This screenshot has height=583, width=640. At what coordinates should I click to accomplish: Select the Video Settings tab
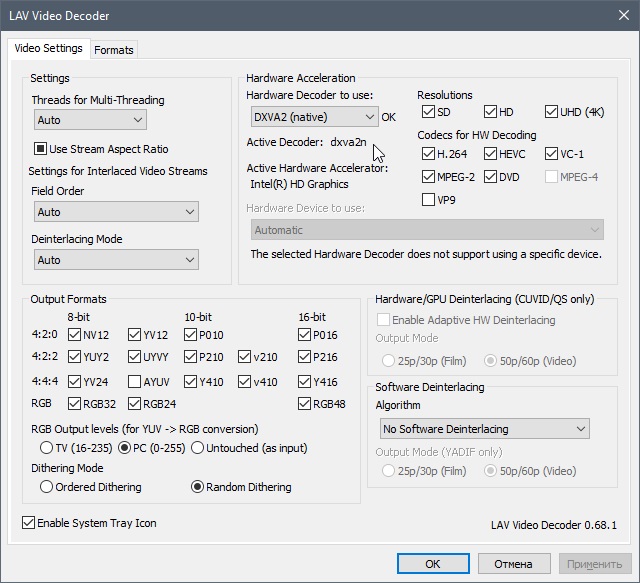(x=48, y=48)
